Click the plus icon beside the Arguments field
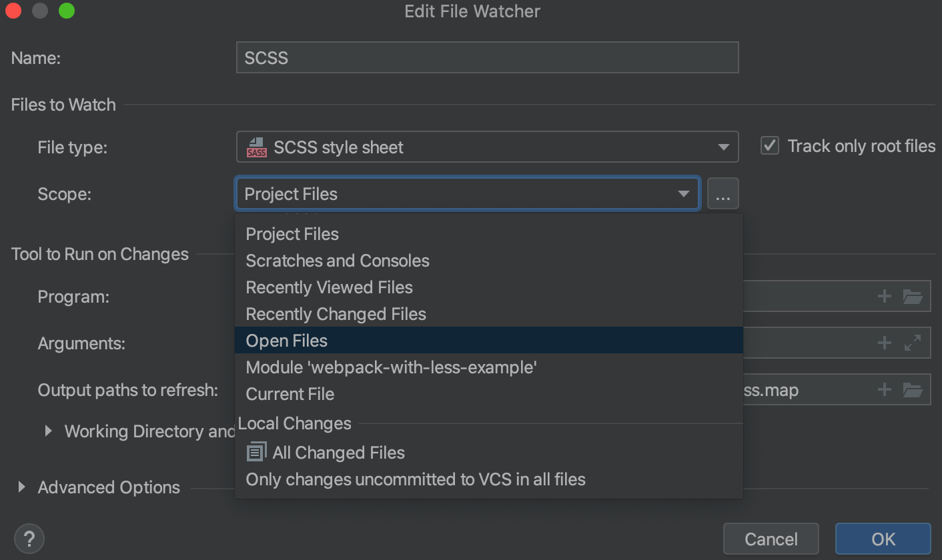The height and width of the screenshot is (560, 942). (x=884, y=343)
